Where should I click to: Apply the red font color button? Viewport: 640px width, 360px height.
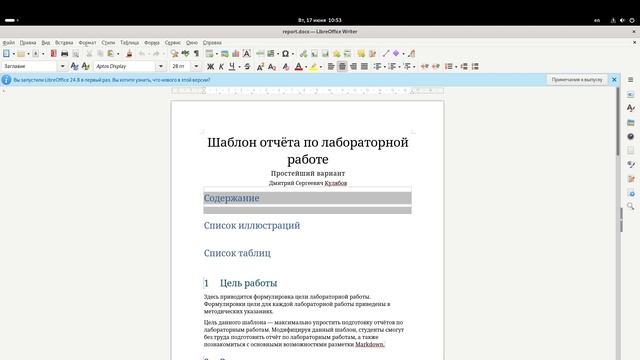pos(298,66)
